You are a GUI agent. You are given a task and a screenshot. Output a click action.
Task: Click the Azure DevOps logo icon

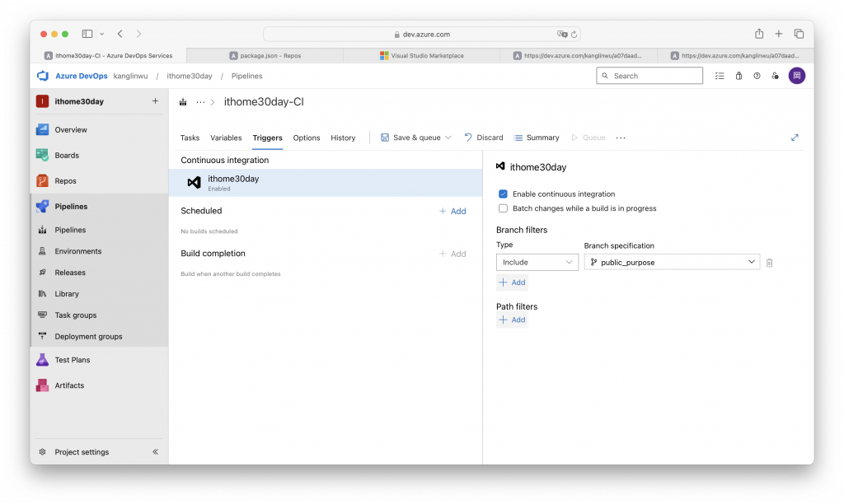pos(43,76)
